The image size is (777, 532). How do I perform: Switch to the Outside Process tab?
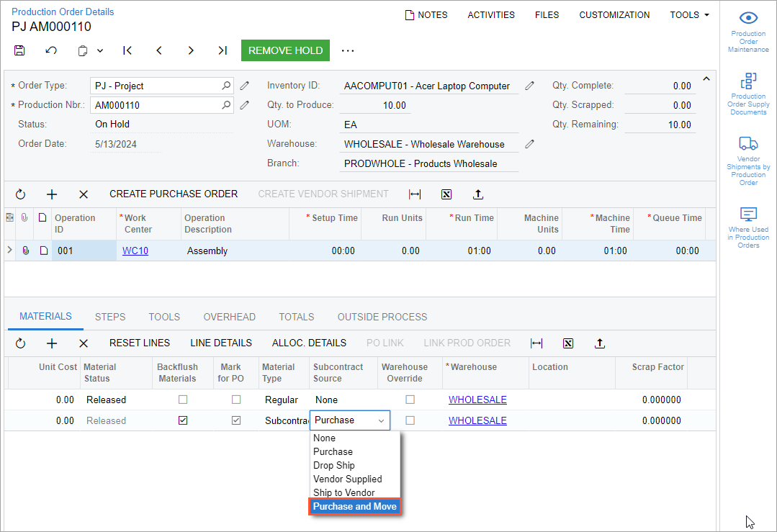pyautogui.click(x=382, y=317)
